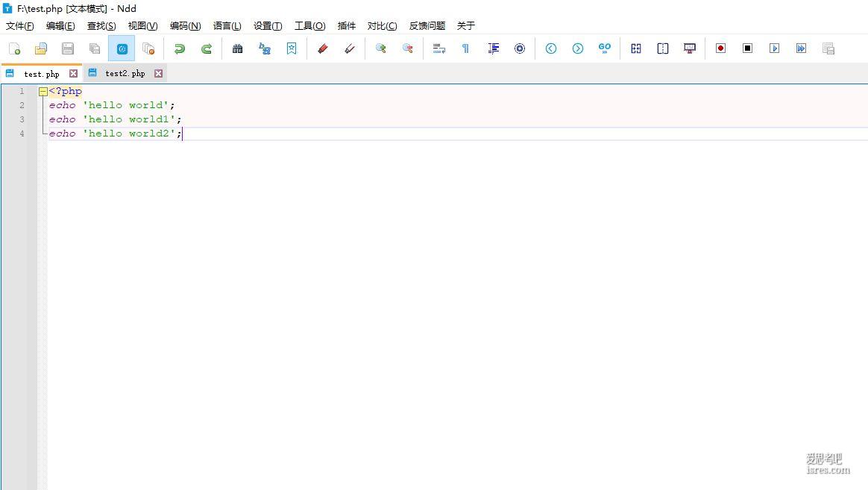Click the echo keyword on line 2
This screenshot has width=868, height=490.
coord(62,105)
